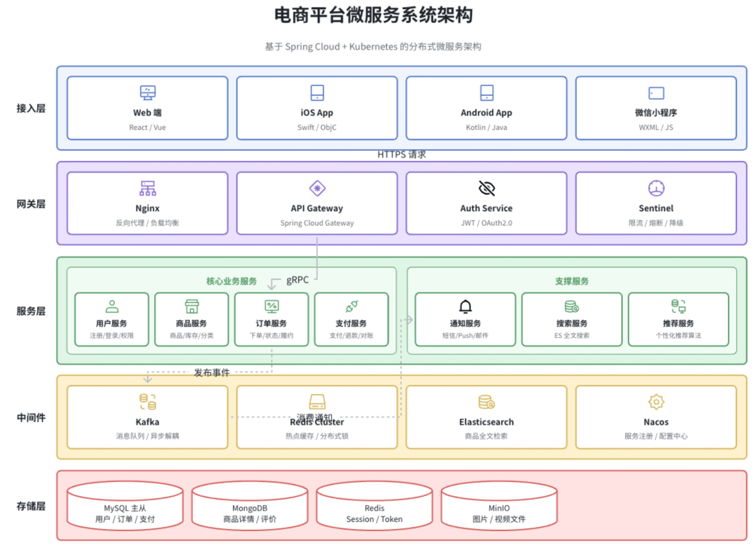Select the MongoDB storage cylinder
The width and height of the screenshot is (756, 557).
pyautogui.click(x=250, y=506)
